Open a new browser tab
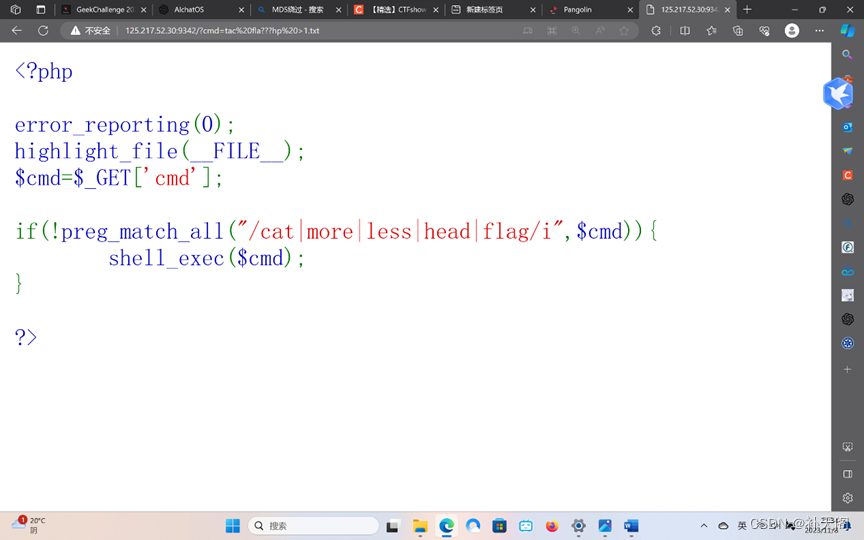This screenshot has width=864, height=540. tap(747, 10)
